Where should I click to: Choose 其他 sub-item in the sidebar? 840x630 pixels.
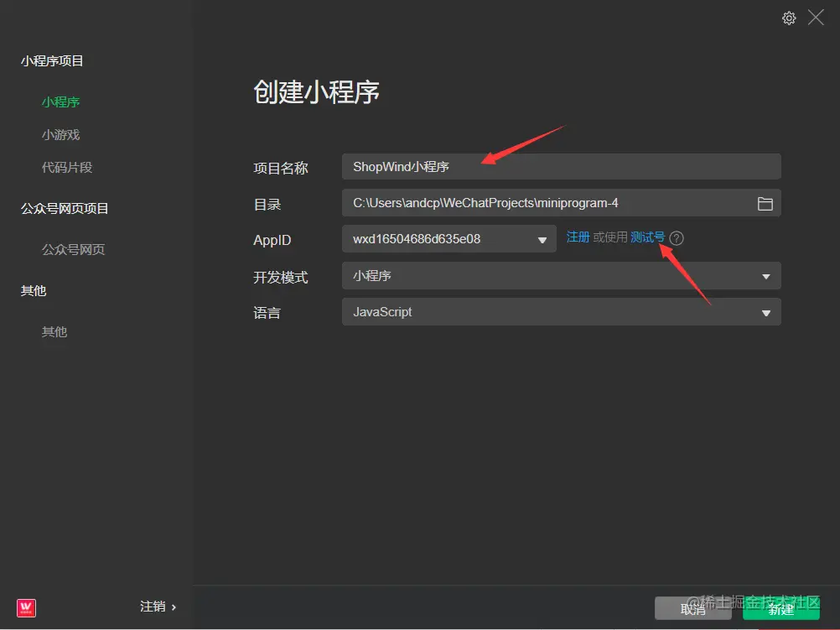click(x=54, y=332)
